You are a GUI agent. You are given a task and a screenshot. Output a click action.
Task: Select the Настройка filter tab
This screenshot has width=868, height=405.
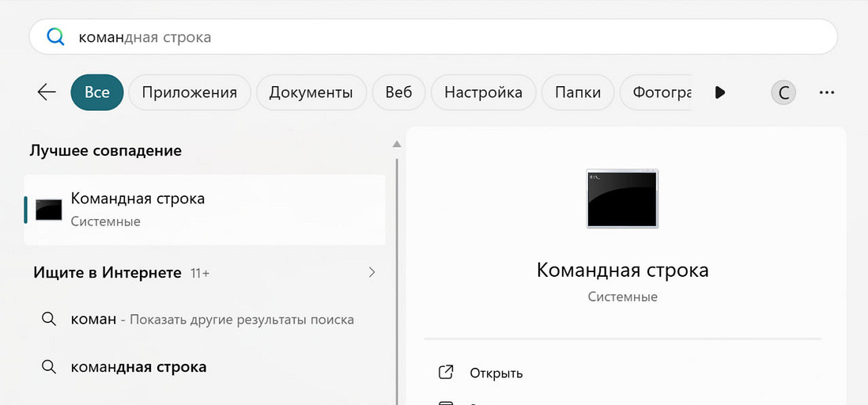tap(483, 93)
